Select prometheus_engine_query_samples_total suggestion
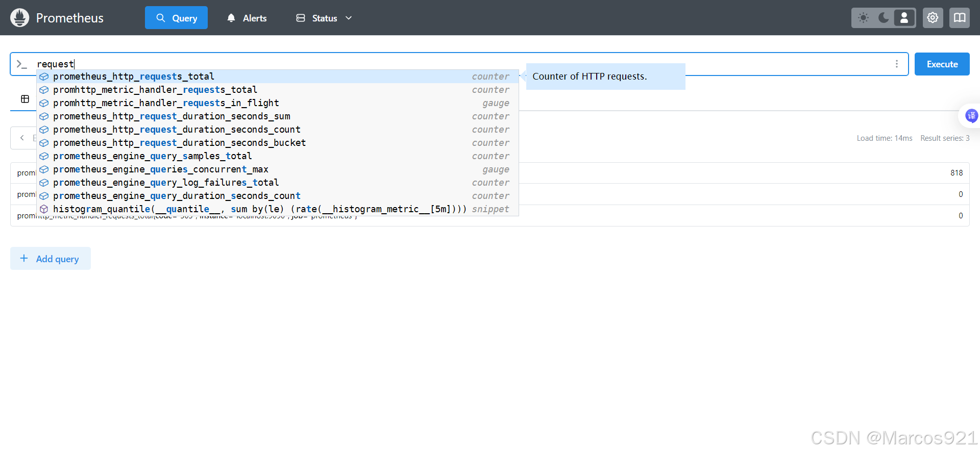 pos(278,156)
